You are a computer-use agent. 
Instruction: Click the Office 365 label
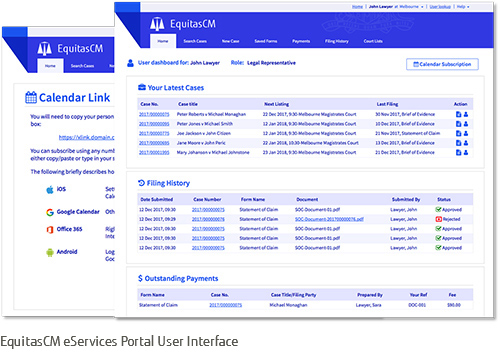coord(69,229)
